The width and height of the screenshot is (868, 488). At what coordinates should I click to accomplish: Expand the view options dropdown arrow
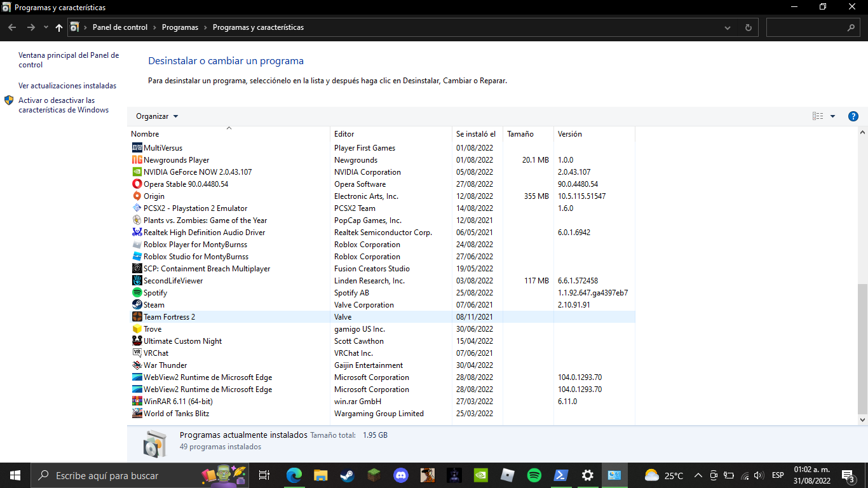pos(832,116)
